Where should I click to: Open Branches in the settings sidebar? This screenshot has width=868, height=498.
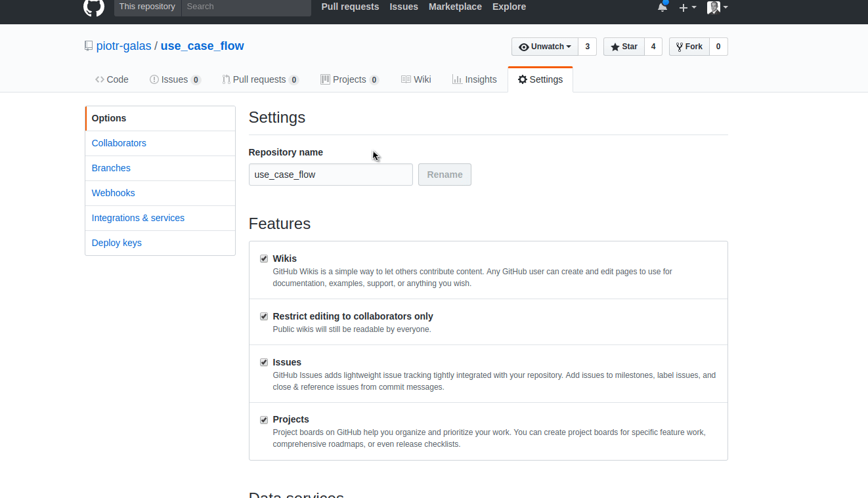160,168
